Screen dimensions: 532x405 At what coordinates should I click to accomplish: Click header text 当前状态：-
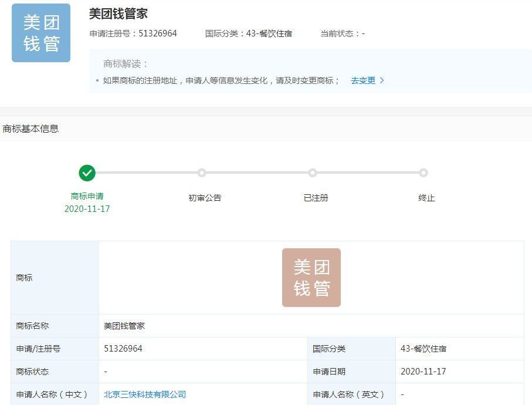[x=343, y=33]
